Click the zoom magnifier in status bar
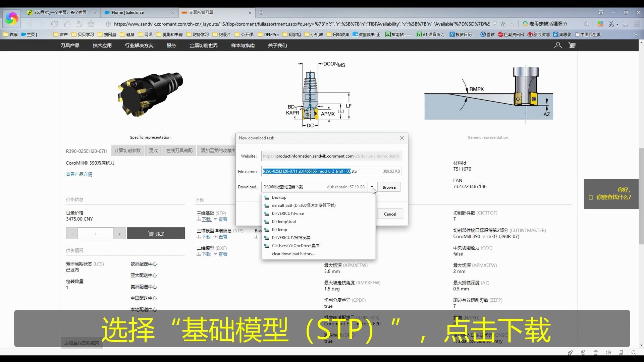 pos(633,353)
